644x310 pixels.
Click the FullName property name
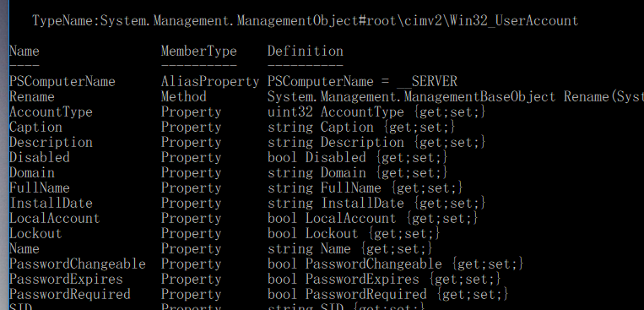pos(40,188)
